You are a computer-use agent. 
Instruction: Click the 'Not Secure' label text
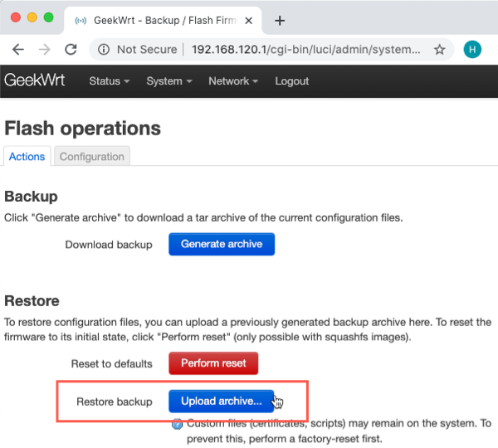point(147,50)
